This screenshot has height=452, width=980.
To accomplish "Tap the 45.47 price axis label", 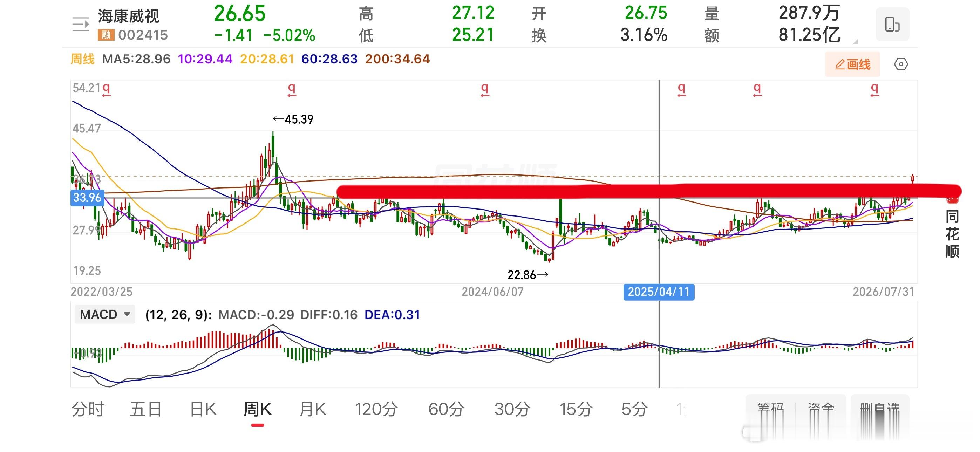I will coord(87,128).
